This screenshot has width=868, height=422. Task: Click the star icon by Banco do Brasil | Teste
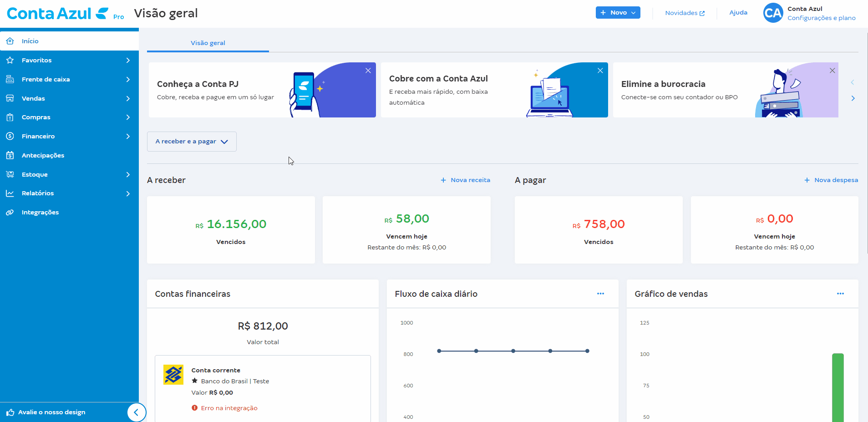195,381
